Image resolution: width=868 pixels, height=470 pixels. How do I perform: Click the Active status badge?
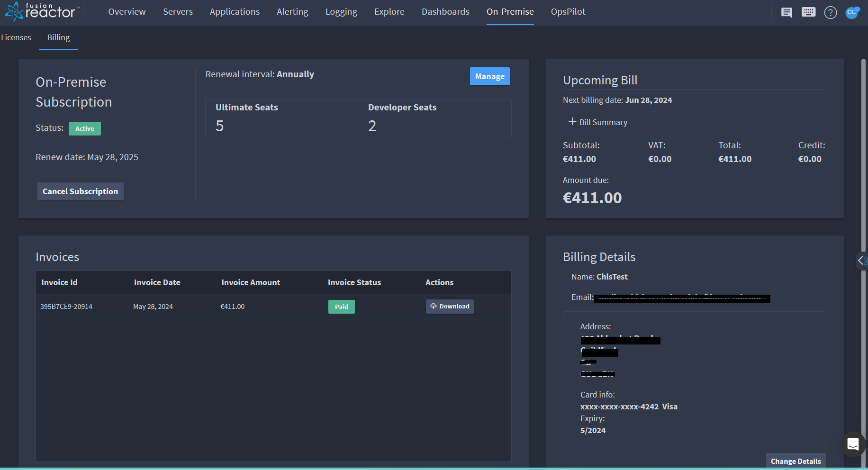pos(85,128)
